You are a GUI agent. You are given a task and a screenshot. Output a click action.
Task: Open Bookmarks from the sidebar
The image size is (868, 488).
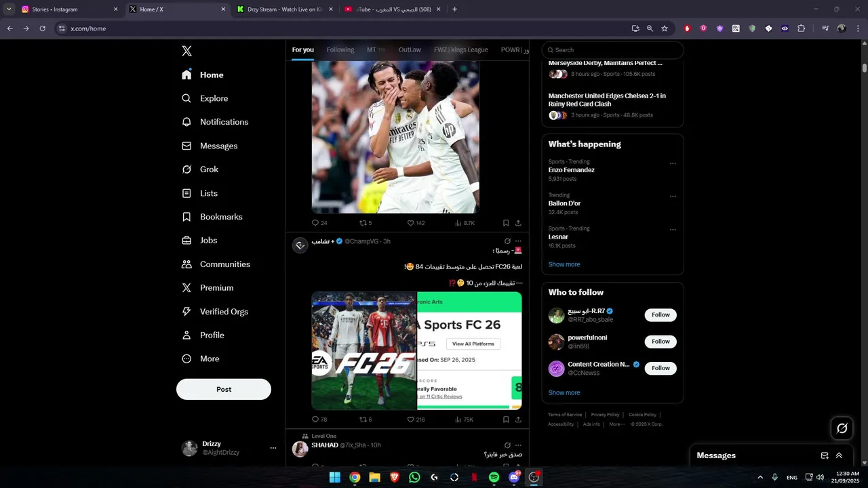coord(212,217)
